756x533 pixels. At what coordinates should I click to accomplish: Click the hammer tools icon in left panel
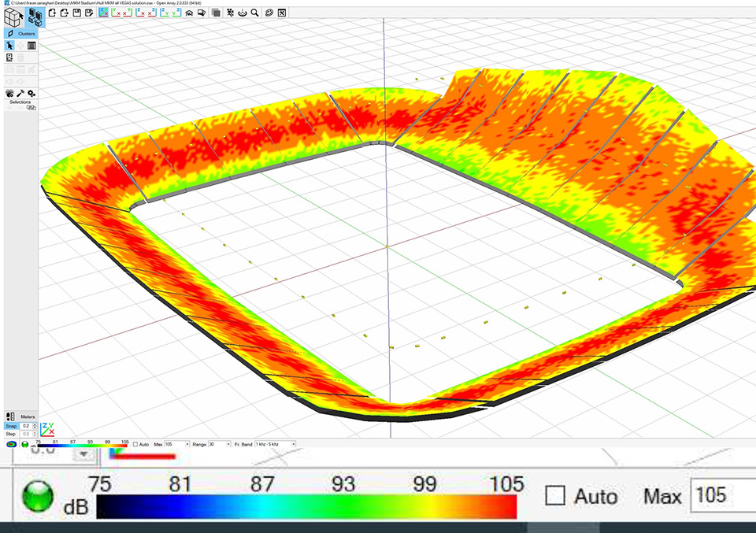pos(20,93)
